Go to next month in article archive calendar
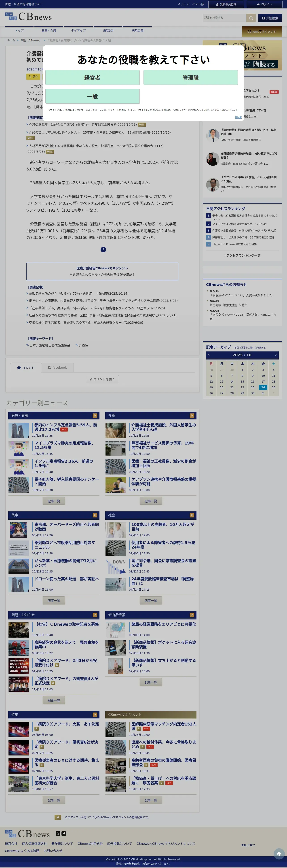The width and height of the screenshot is (287, 868). 276,355
